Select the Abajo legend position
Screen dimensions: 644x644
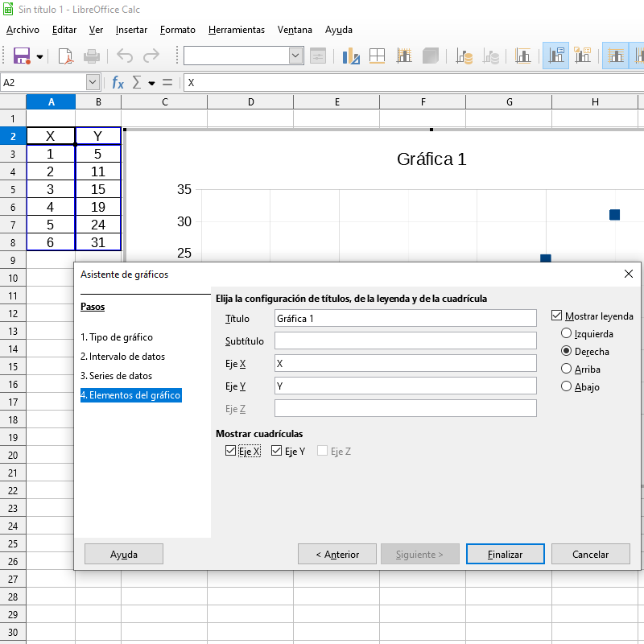pos(566,386)
